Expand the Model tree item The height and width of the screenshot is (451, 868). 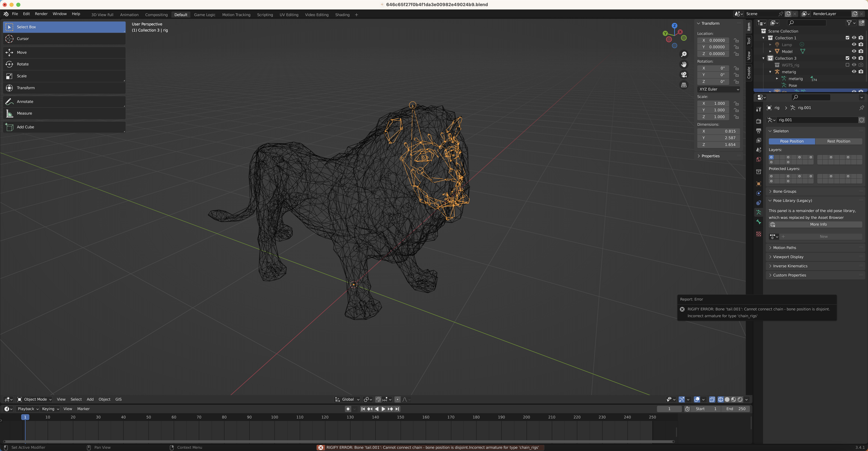click(x=770, y=51)
